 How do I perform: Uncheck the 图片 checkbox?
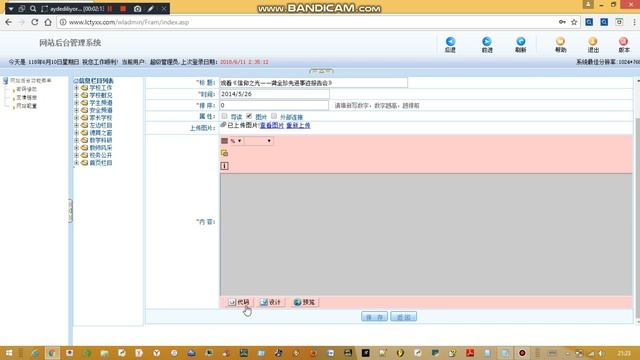click(249, 116)
